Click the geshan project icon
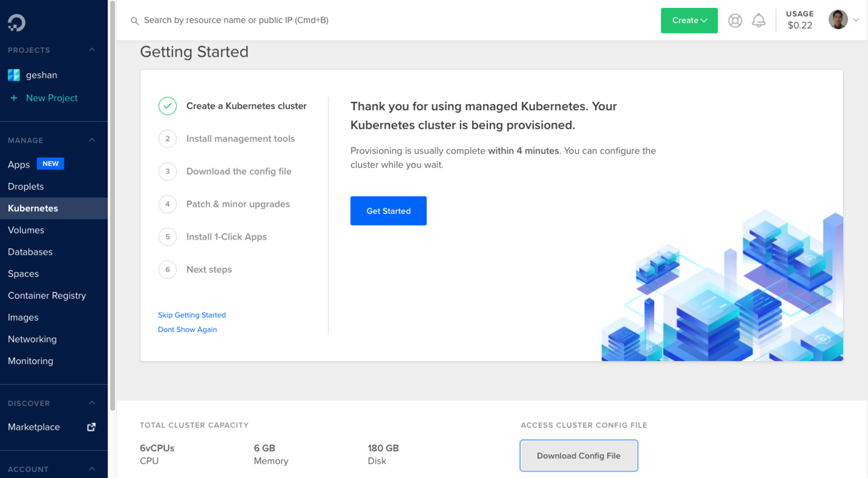Image resolution: width=868 pixels, height=478 pixels. (13, 74)
